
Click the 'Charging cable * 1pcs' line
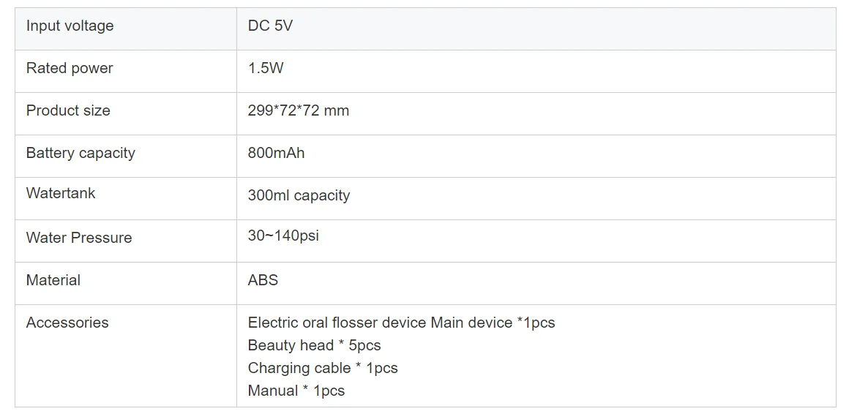click(x=323, y=369)
